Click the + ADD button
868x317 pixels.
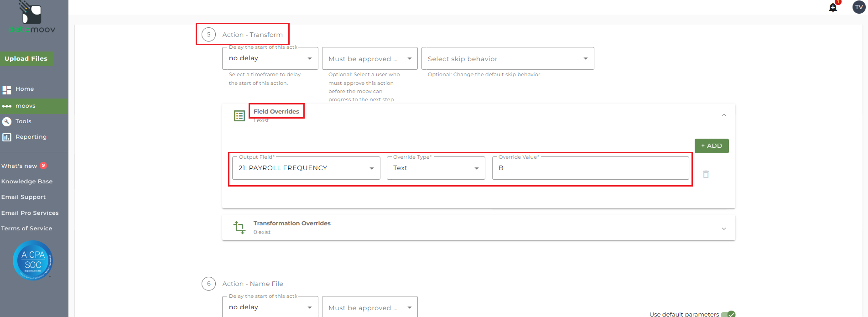tap(711, 146)
